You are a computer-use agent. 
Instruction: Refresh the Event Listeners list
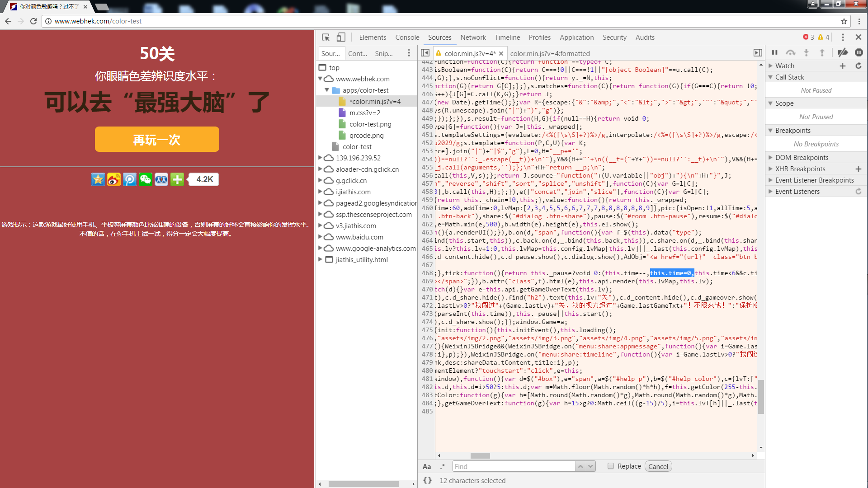(859, 192)
